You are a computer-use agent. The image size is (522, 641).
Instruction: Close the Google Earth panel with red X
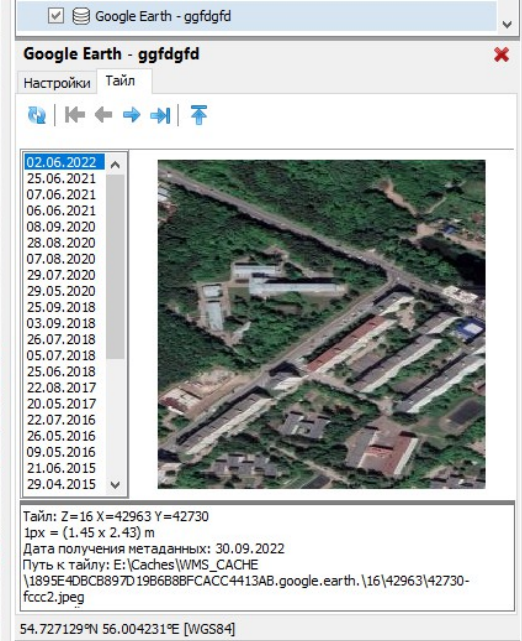(501, 54)
